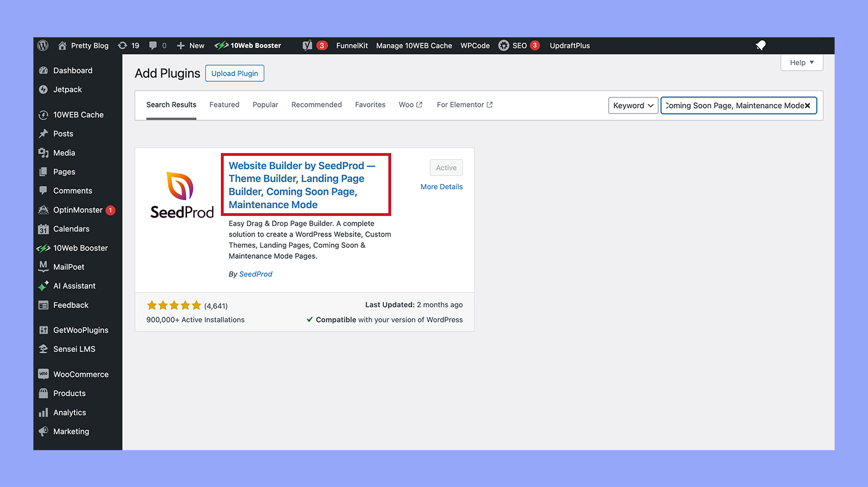Click the SeedProd author link

[x=256, y=274]
